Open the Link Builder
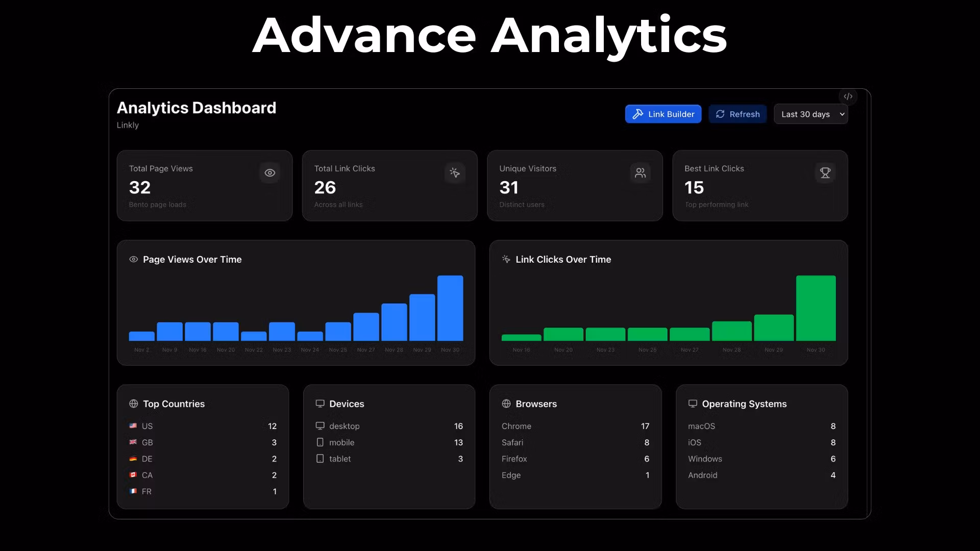 pyautogui.click(x=663, y=114)
